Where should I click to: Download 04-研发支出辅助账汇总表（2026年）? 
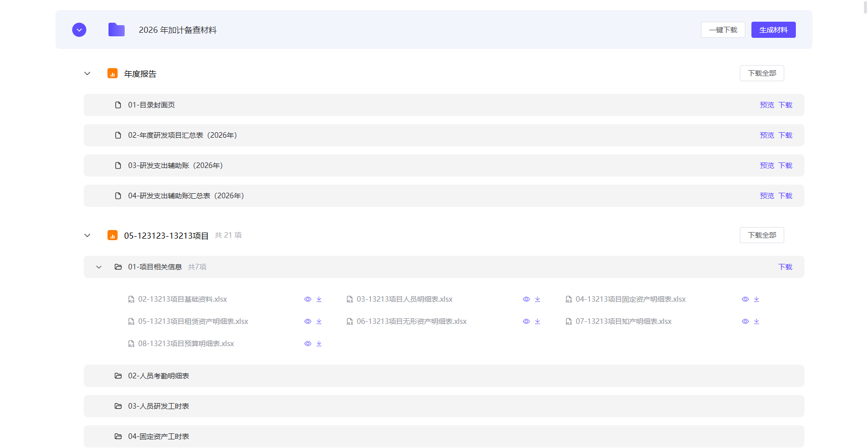pos(785,196)
